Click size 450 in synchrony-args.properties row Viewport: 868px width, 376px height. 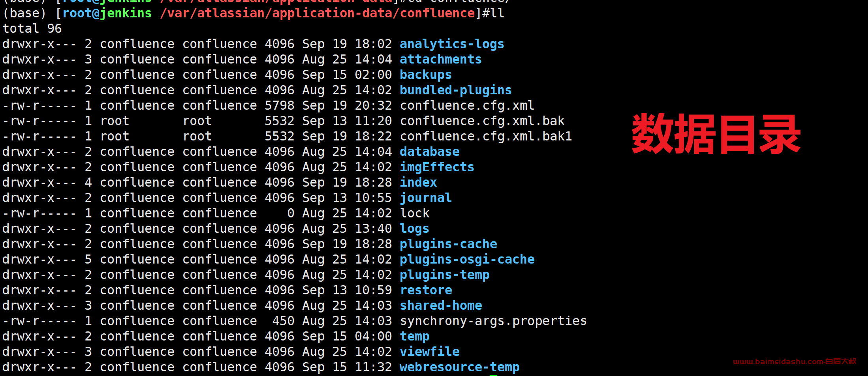click(x=283, y=321)
